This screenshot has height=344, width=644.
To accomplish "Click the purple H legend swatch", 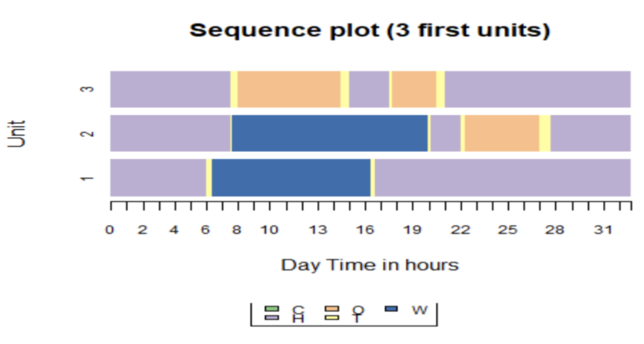I will tap(271, 318).
